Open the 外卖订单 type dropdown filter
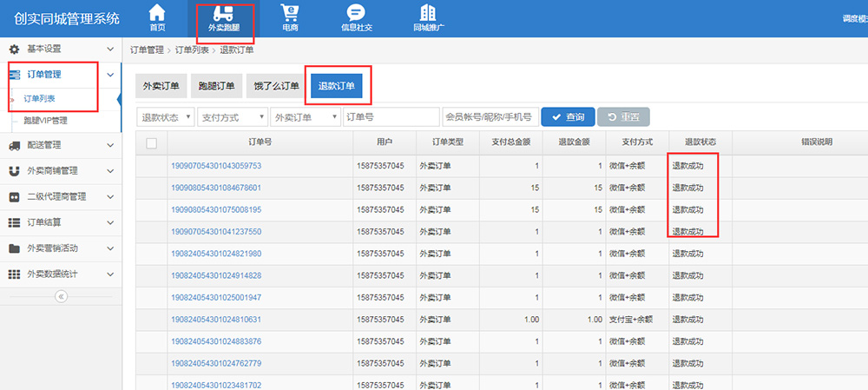The width and height of the screenshot is (868, 390). coord(304,117)
